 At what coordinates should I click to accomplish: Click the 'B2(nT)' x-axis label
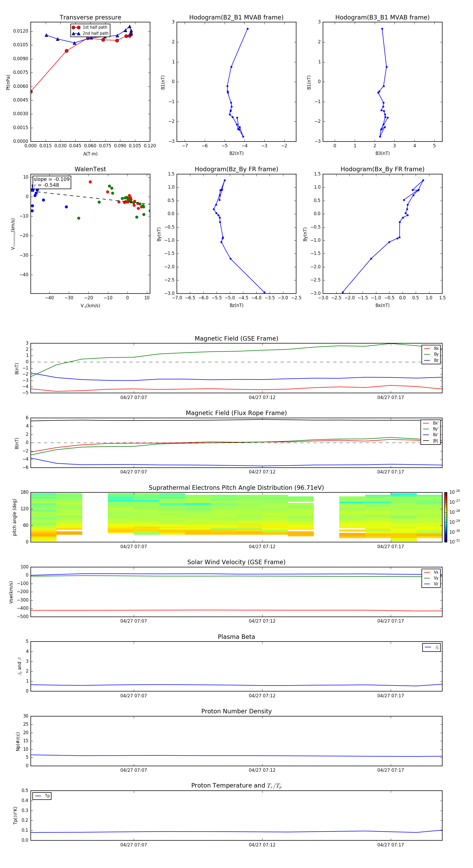pos(236,153)
